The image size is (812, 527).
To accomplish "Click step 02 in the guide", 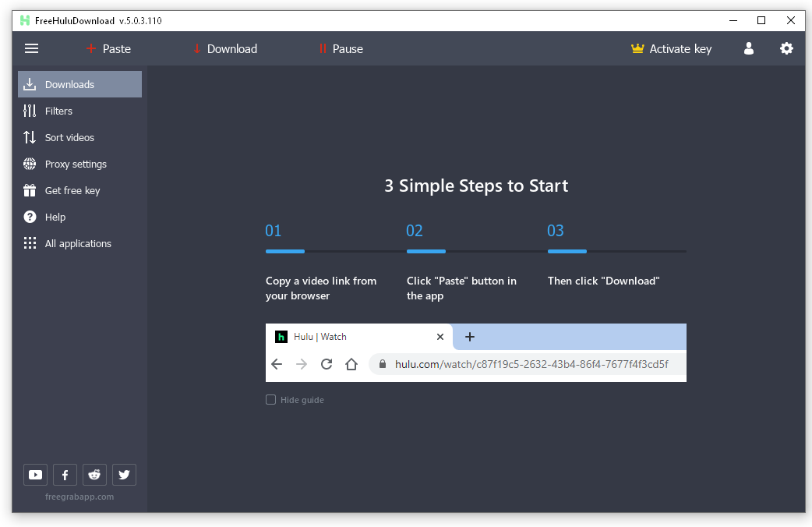I will pos(415,231).
